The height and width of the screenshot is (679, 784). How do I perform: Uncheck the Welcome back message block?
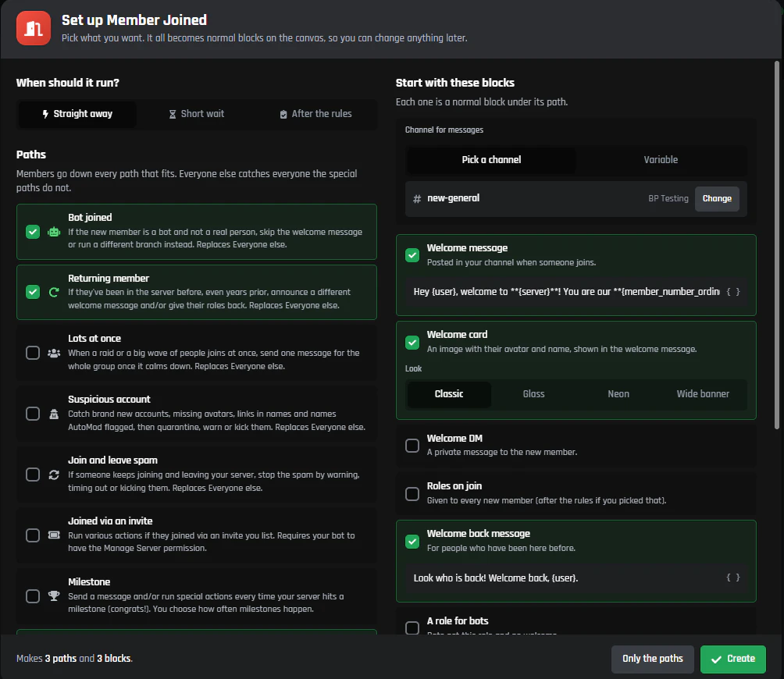tap(412, 541)
